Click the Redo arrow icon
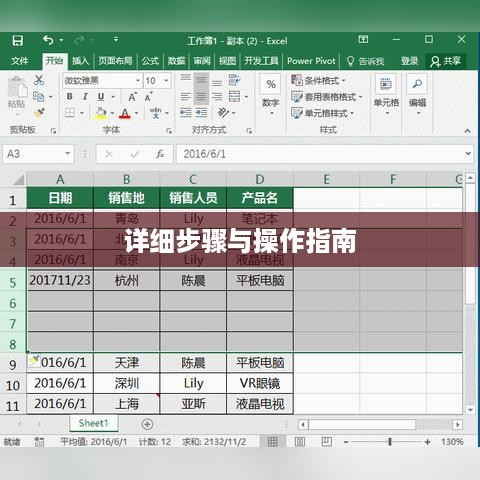 (80, 40)
